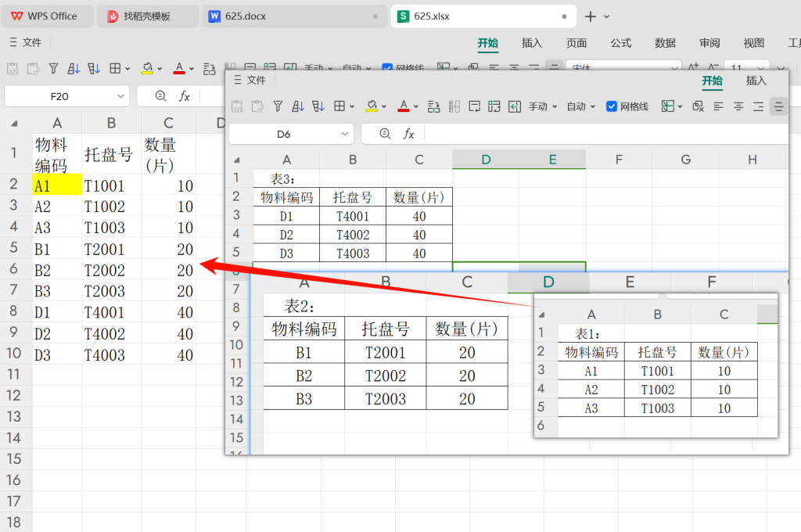
Task: Expand fill color dropdown arrow in back window
Action: pyautogui.click(x=160, y=69)
